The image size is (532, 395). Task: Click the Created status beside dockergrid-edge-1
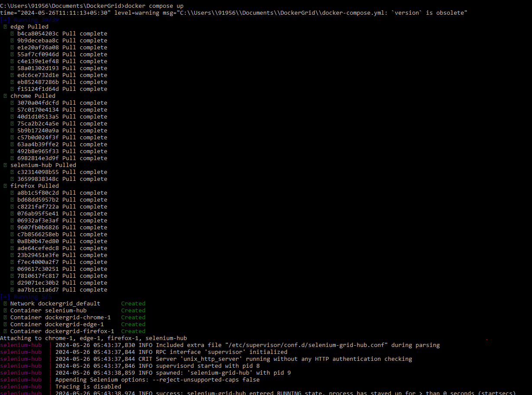[x=133, y=324]
